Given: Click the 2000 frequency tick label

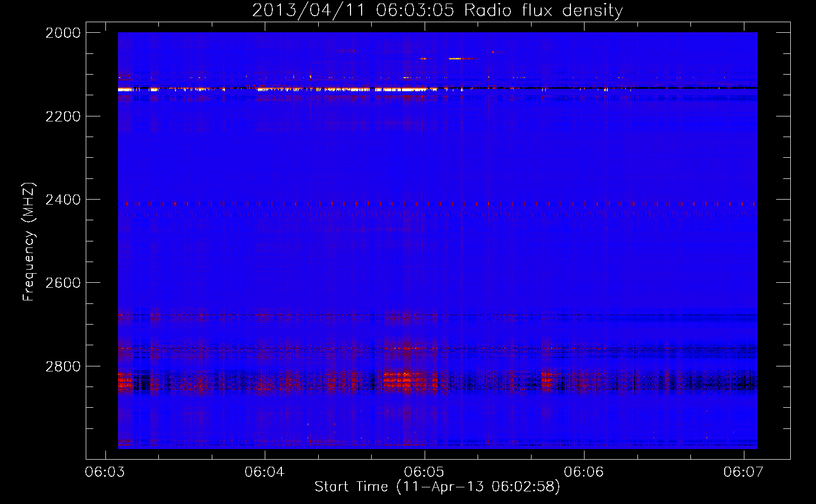Looking at the screenshot, I should point(63,33).
